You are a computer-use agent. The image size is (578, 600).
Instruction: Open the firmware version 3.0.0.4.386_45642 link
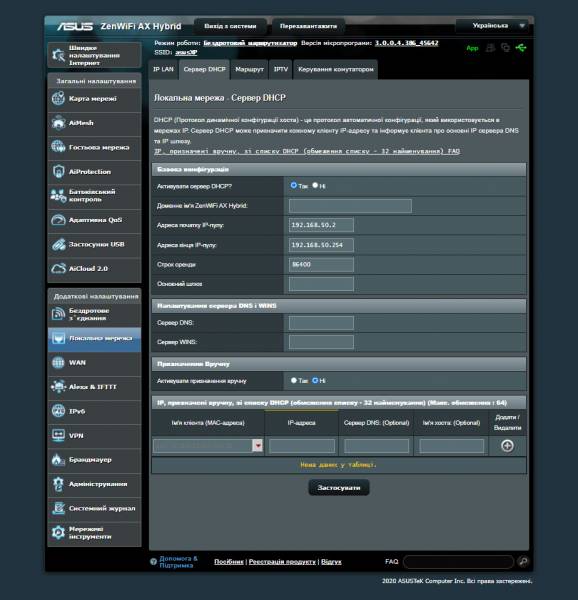point(406,43)
